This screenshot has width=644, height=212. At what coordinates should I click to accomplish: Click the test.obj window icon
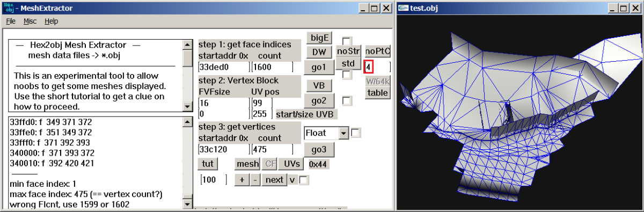(x=403, y=8)
